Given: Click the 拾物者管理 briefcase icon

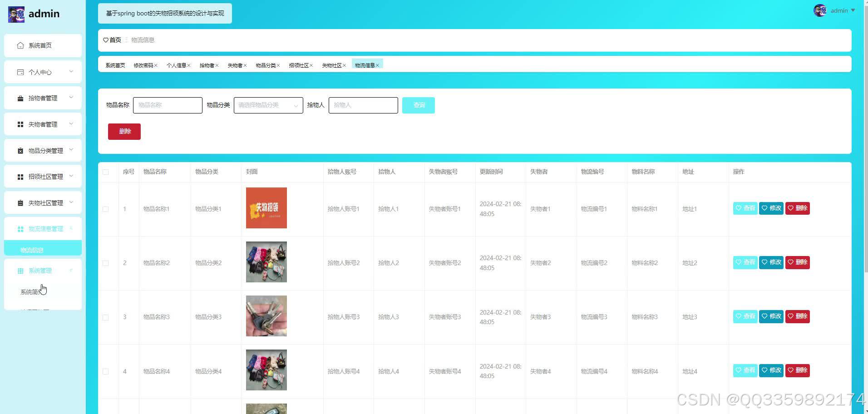Looking at the screenshot, I should click(20, 98).
